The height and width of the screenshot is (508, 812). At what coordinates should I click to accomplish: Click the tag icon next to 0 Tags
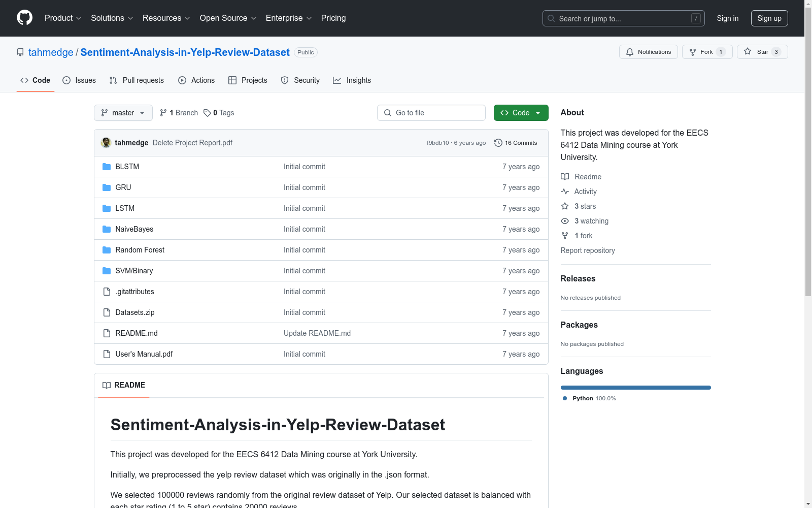[207, 113]
